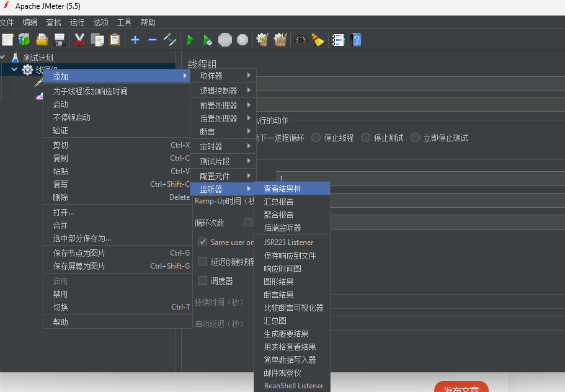Click the gray STOP icon
Screen dimensions: 565x392
point(225,40)
